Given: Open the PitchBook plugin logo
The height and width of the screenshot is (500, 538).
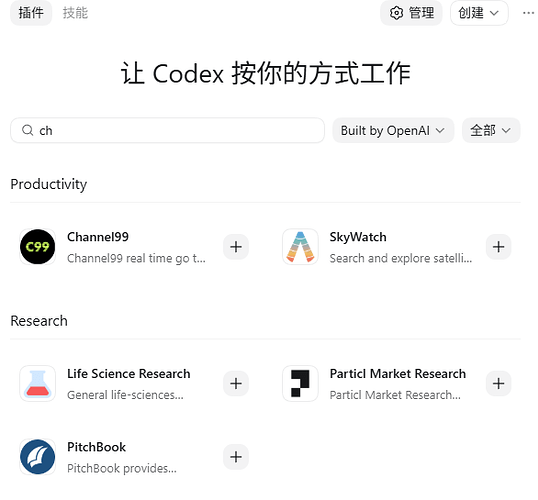Looking at the screenshot, I should 37,457.
